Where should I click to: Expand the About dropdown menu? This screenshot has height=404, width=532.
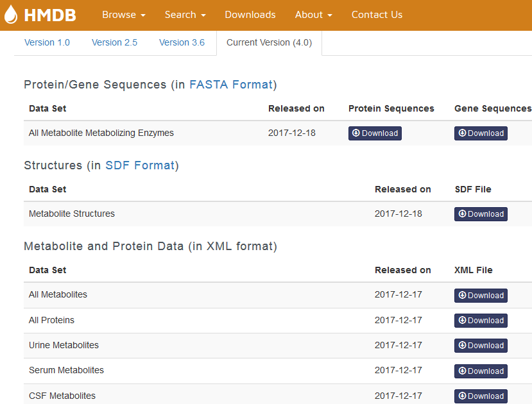point(313,15)
